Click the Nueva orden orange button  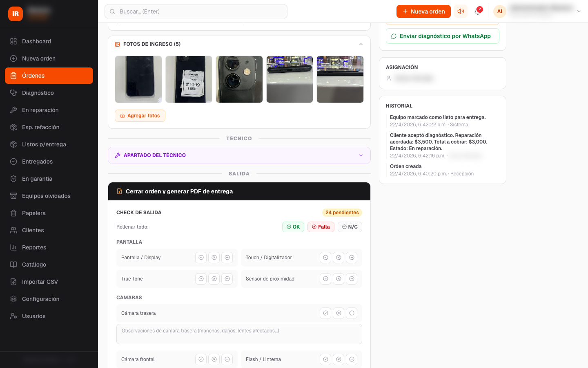[423, 11]
